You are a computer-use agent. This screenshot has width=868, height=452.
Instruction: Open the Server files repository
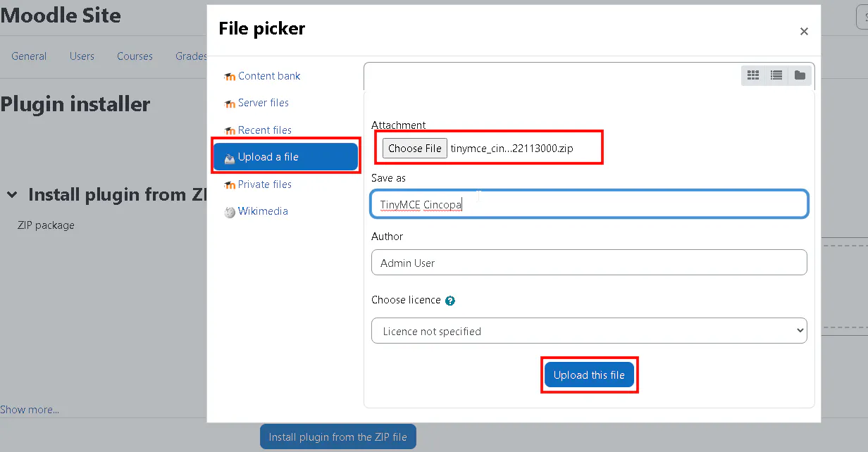click(263, 103)
